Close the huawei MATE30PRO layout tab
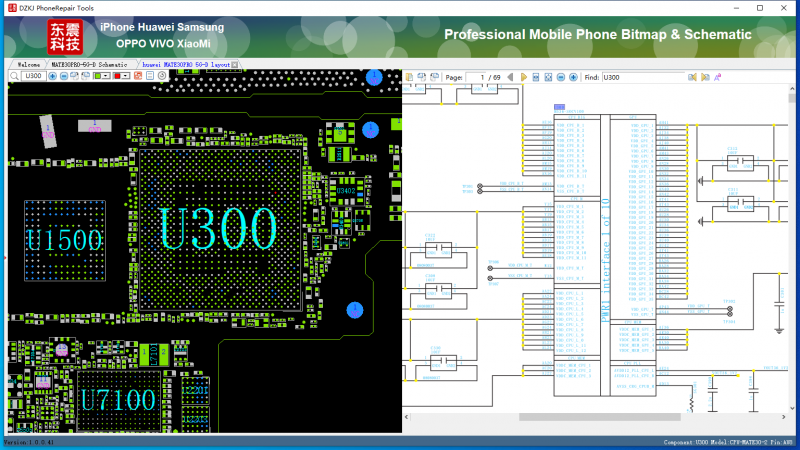 [235, 65]
